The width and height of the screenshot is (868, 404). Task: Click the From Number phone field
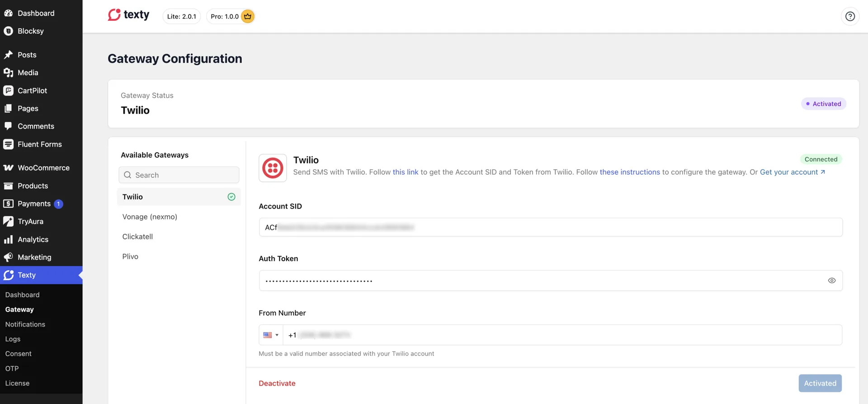click(x=562, y=335)
